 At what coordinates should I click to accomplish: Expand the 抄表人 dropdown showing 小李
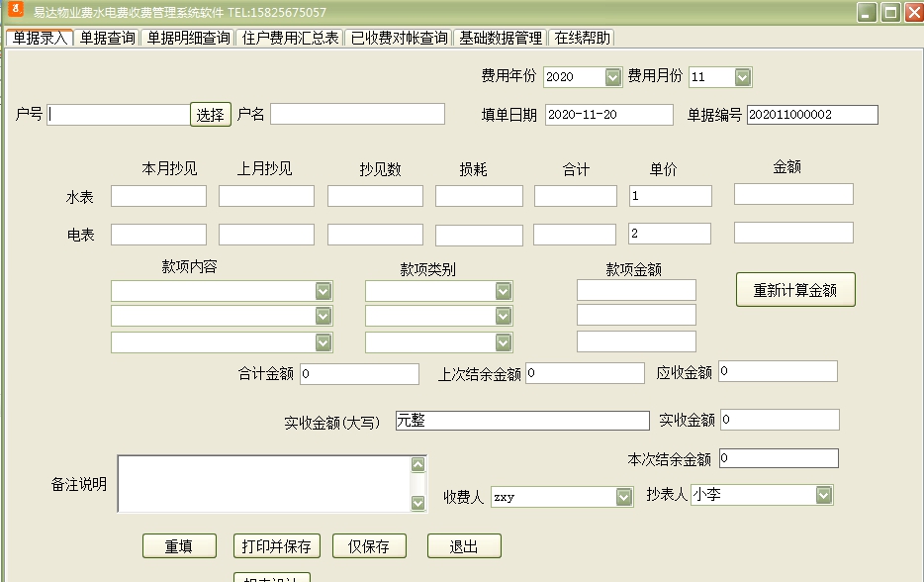pos(824,494)
